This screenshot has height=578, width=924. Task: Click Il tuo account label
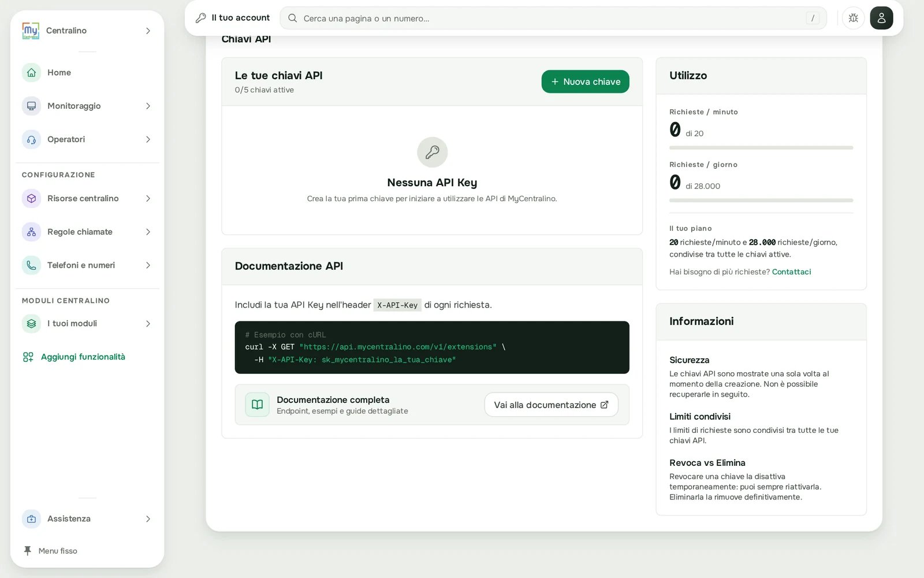tap(240, 18)
